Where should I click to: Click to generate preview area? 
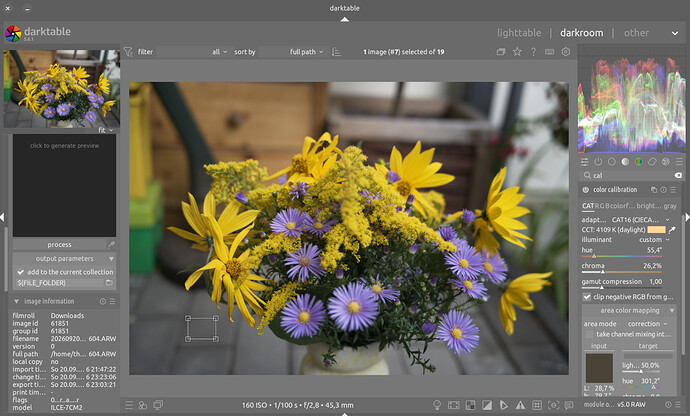tap(64, 185)
